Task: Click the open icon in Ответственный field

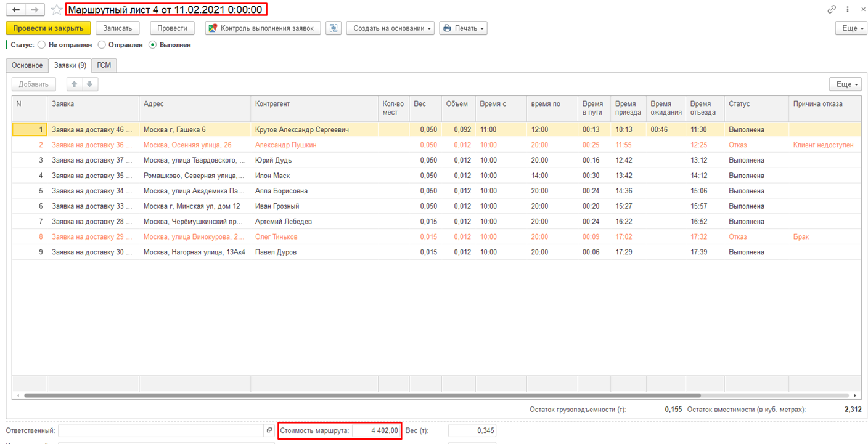Action: (x=269, y=430)
